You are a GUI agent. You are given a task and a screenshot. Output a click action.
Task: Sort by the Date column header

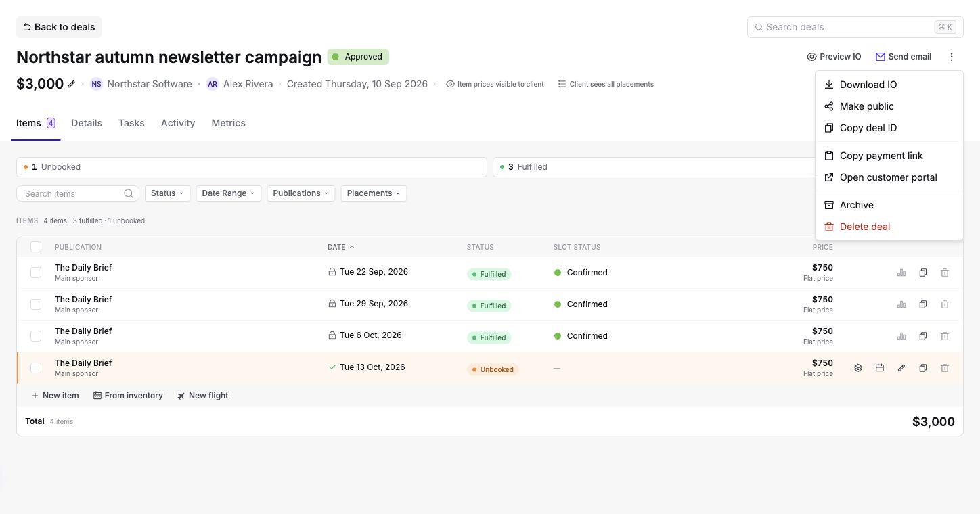pos(341,247)
